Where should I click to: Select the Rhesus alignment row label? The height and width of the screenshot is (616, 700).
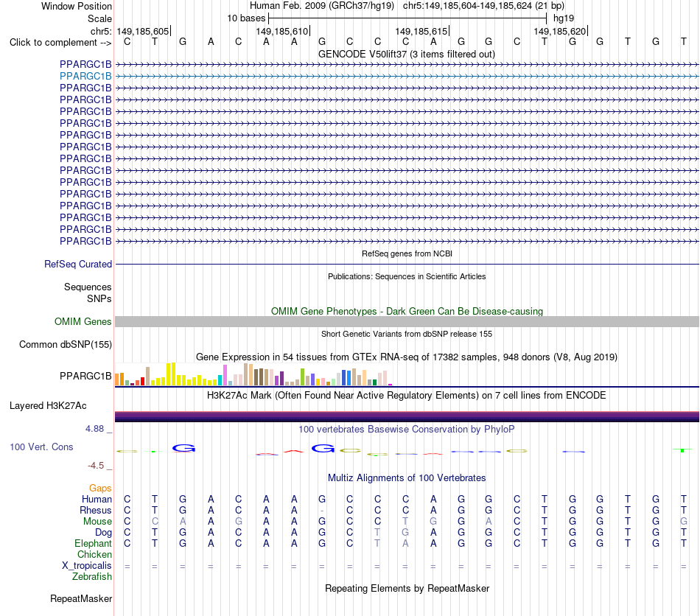pos(96,511)
